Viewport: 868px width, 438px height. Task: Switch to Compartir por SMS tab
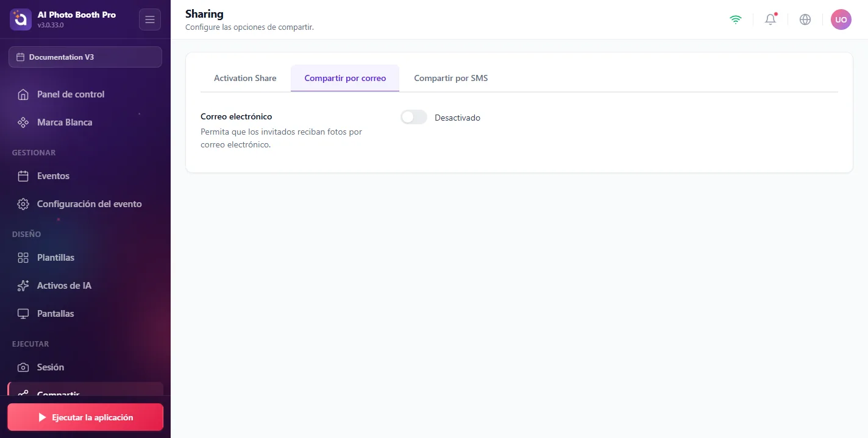click(x=451, y=78)
